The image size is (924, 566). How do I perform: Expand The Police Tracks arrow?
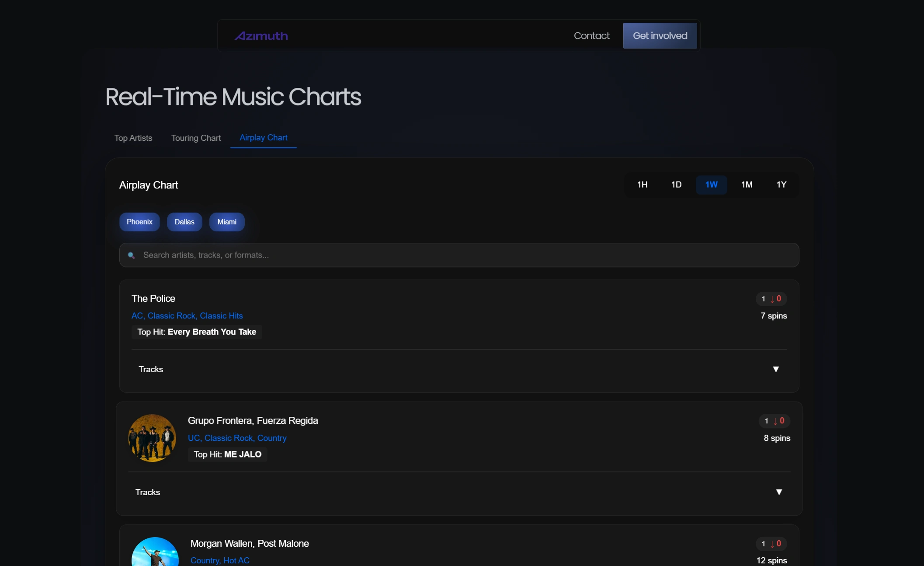776,369
